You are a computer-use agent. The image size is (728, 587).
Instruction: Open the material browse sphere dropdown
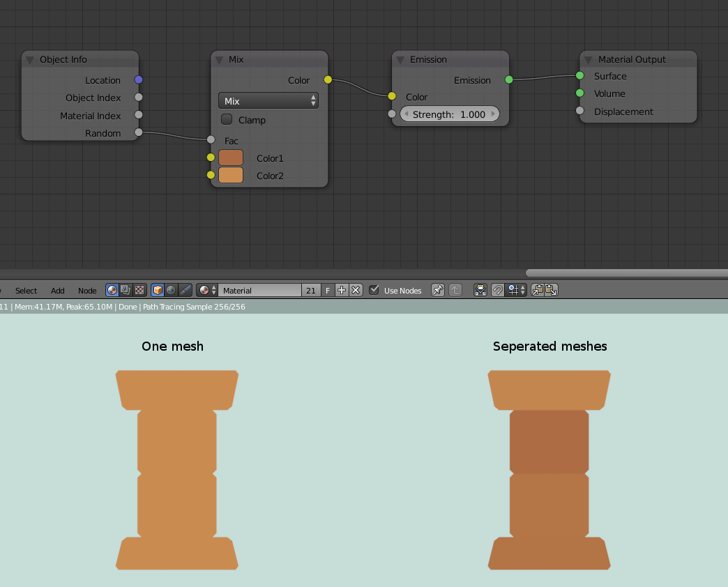207,291
